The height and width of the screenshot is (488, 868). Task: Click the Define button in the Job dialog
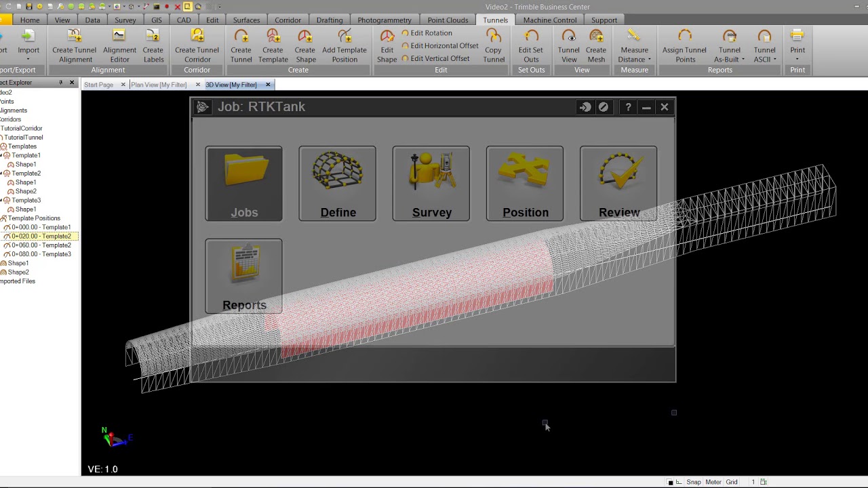pyautogui.click(x=337, y=184)
